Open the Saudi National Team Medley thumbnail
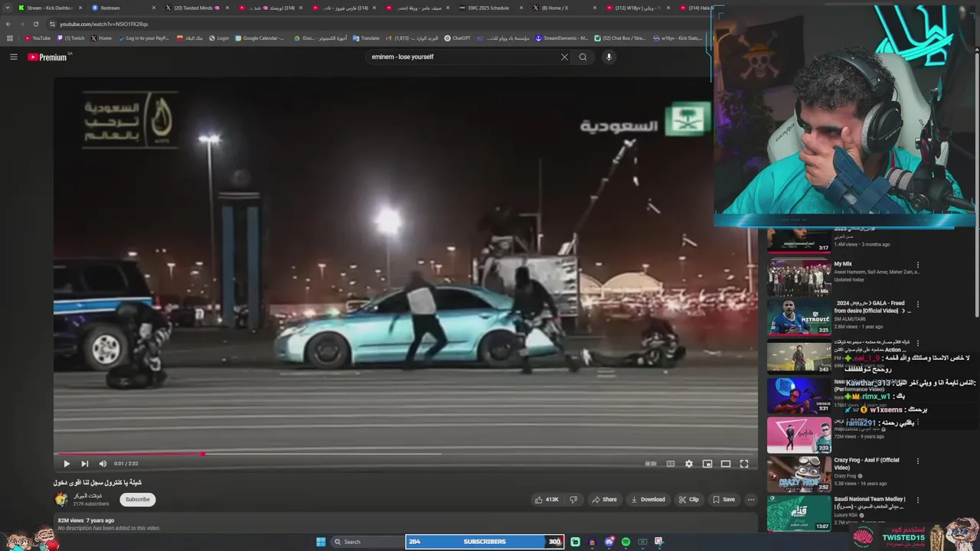The height and width of the screenshot is (551, 980). [799, 514]
